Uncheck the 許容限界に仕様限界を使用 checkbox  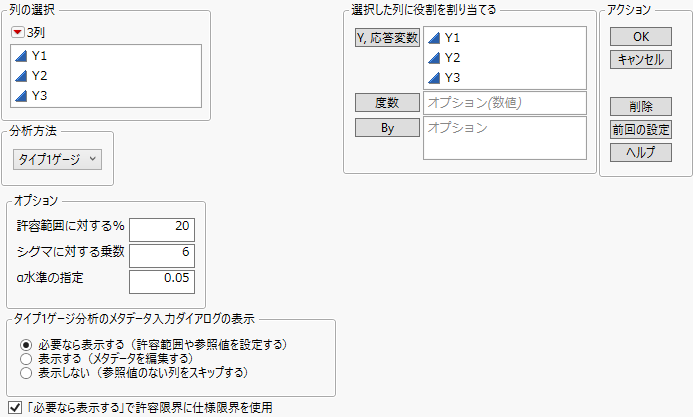tap(14, 407)
